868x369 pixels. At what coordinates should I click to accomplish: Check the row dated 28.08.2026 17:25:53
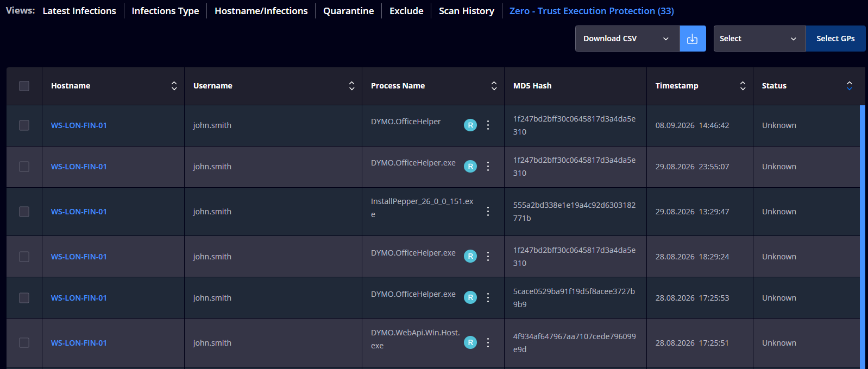tap(24, 298)
